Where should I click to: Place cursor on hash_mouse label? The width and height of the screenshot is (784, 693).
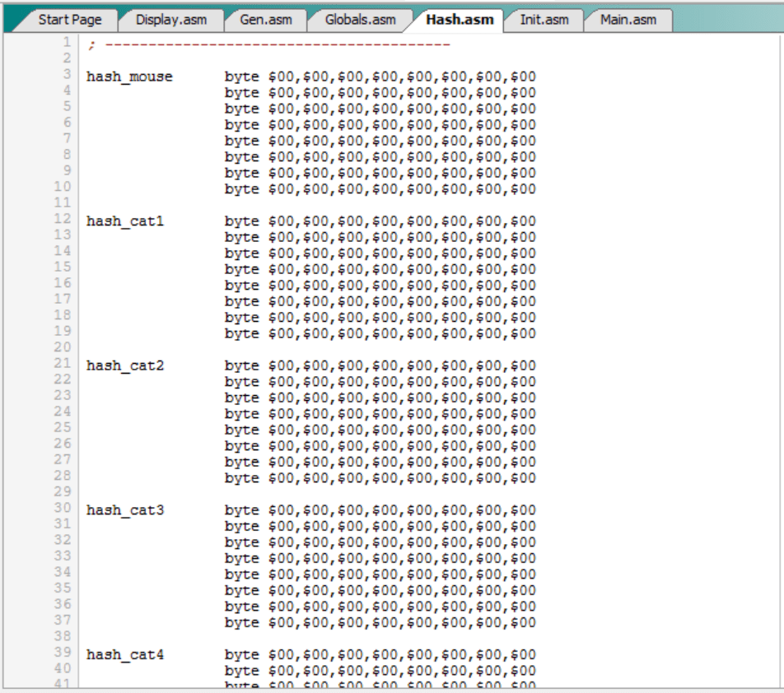(x=129, y=77)
